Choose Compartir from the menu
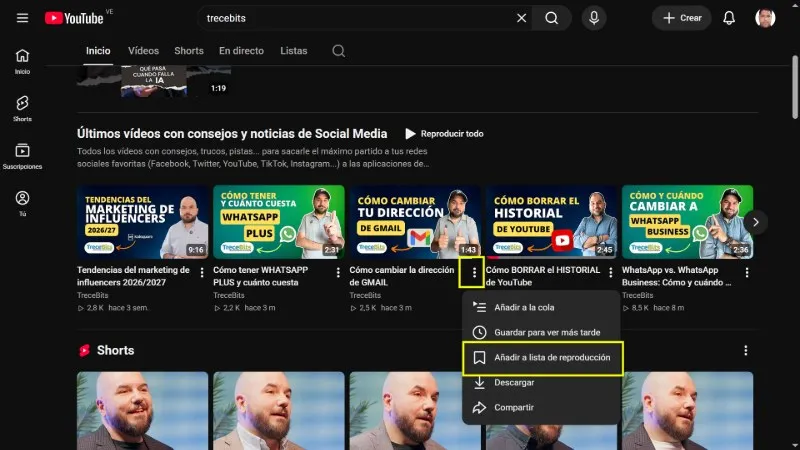Screen dimensions: 800x450 541,407
